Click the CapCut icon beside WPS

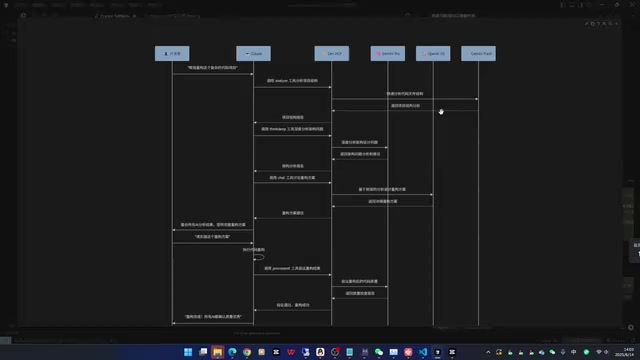[276, 352]
